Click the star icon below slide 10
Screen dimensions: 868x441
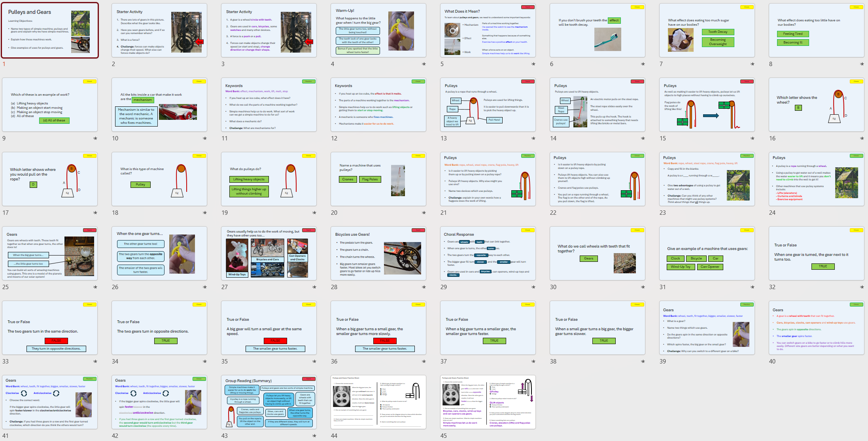[204, 138]
